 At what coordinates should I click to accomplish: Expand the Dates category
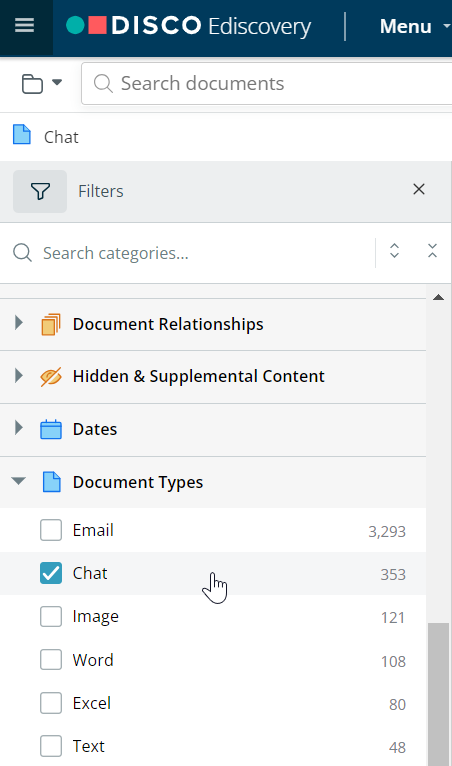point(19,427)
